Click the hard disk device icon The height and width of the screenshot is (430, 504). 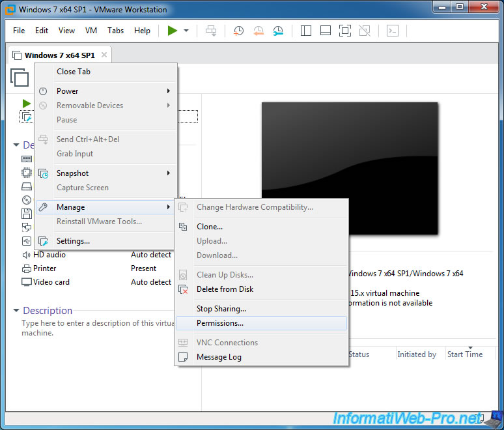coord(26,186)
